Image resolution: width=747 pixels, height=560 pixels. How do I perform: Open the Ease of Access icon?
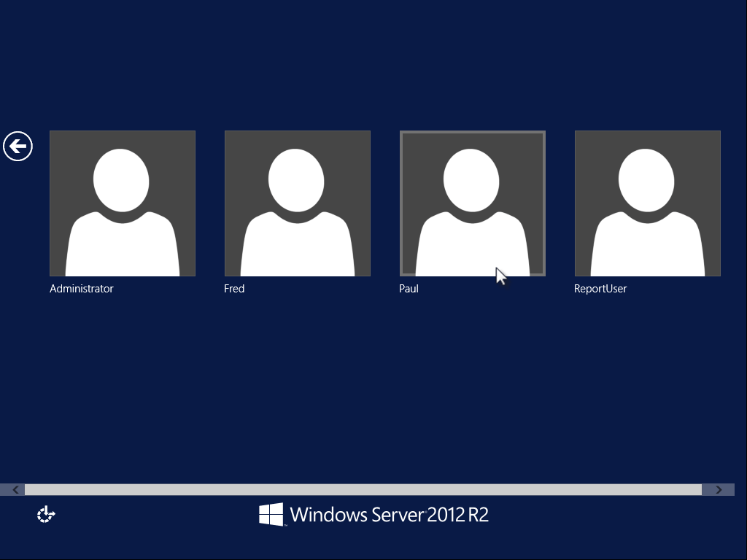(x=46, y=514)
